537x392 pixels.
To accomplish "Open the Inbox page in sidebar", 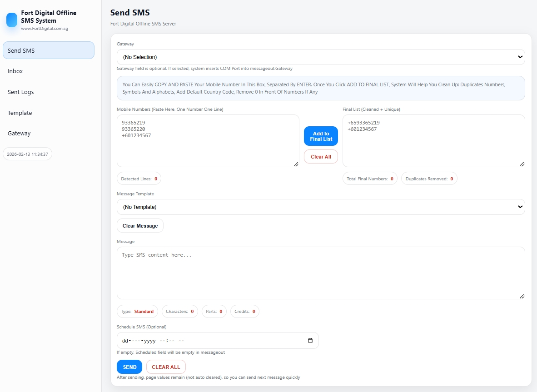I will [x=15, y=71].
